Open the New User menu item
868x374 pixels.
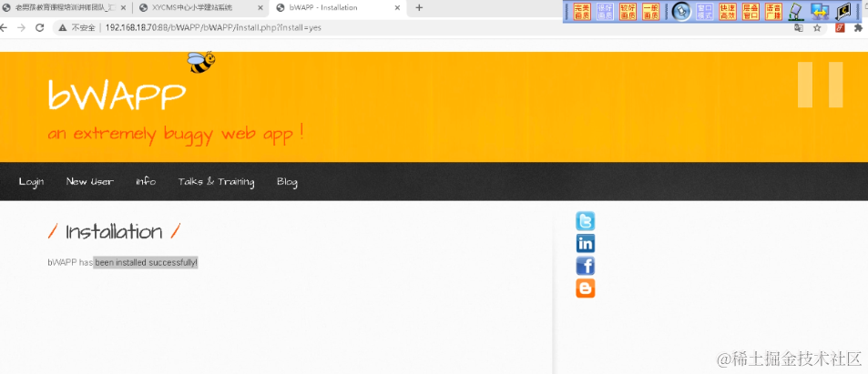click(89, 181)
